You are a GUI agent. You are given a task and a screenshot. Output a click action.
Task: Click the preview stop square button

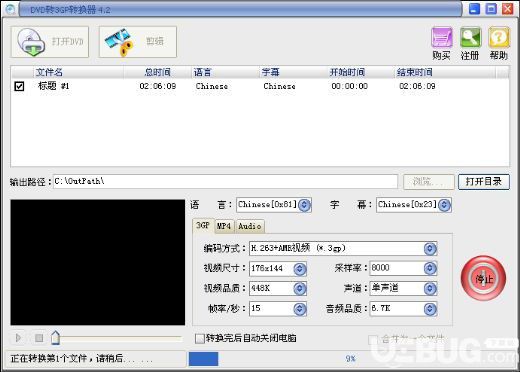[x=39, y=338]
